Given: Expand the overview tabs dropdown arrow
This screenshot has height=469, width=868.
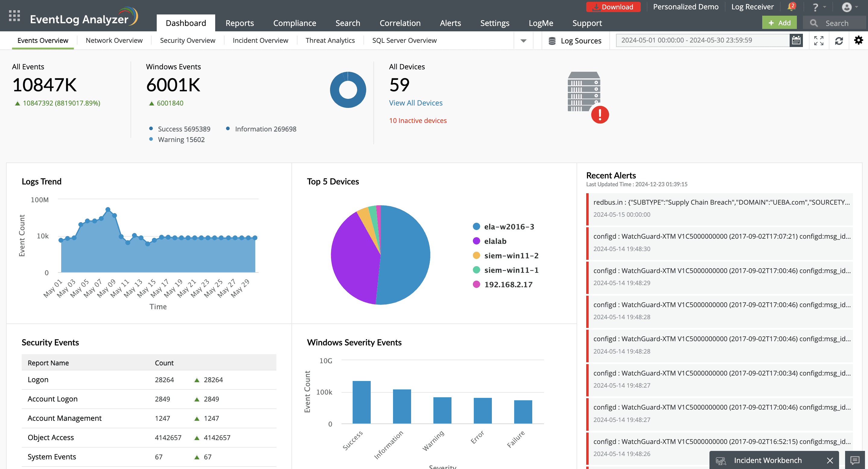Looking at the screenshot, I should pyautogui.click(x=523, y=41).
